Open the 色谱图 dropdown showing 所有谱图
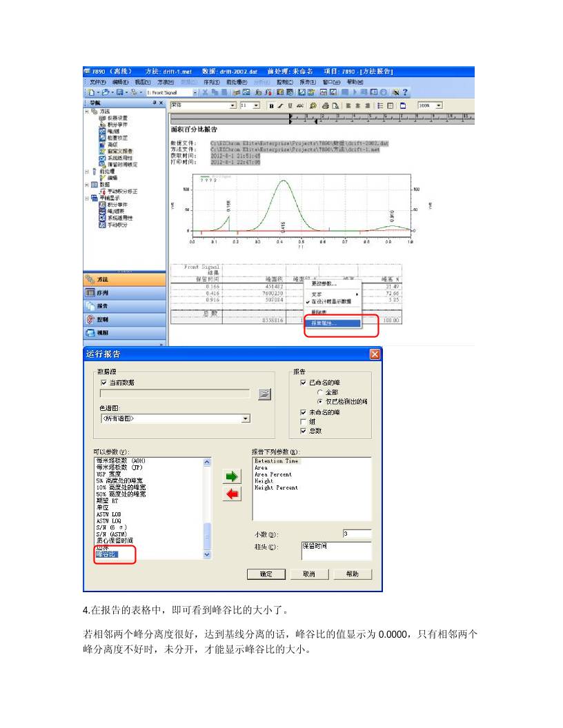The image size is (563, 728). tap(246, 418)
